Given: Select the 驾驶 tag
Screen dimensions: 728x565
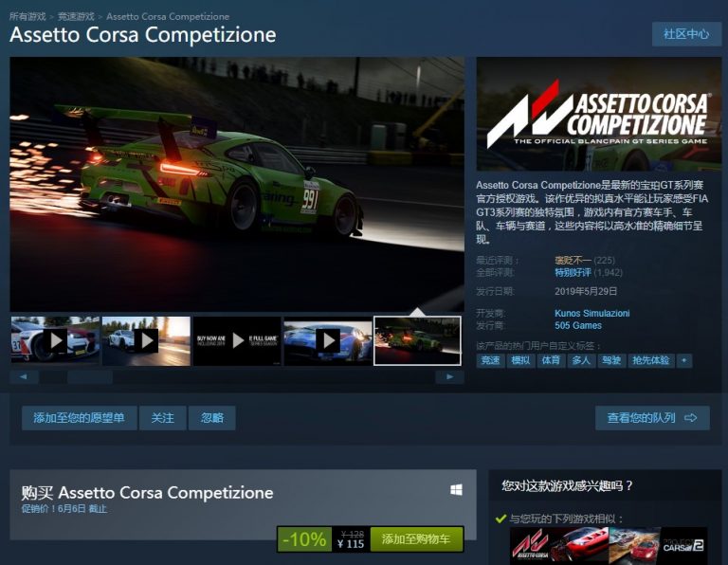Looking at the screenshot, I should pyautogui.click(x=611, y=360).
